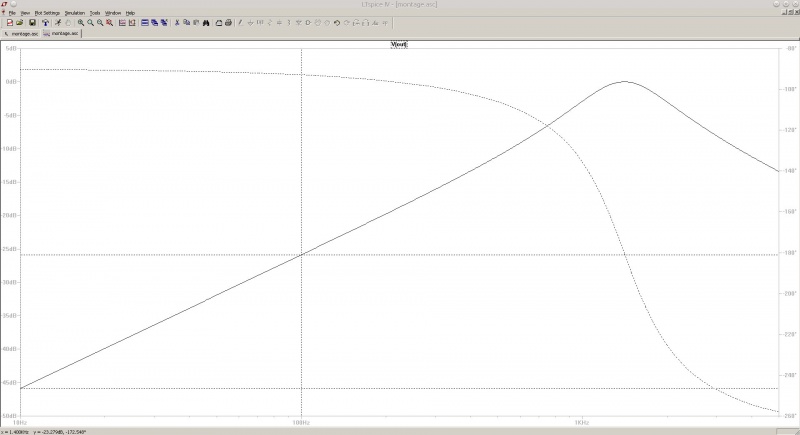Zoom in on the plot
This screenshot has height=435, width=800.
point(81,23)
